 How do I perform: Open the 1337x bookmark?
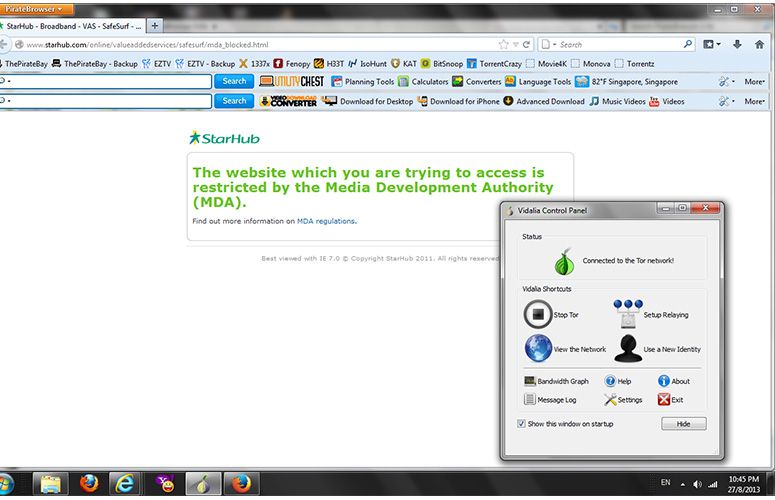pos(254,64)
